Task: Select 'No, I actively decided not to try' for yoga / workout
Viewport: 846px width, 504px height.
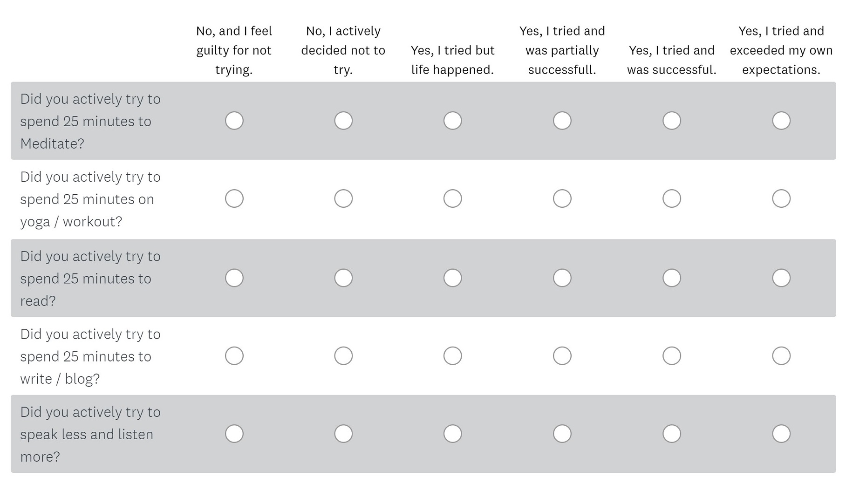Action: click(x=343, y=198)
